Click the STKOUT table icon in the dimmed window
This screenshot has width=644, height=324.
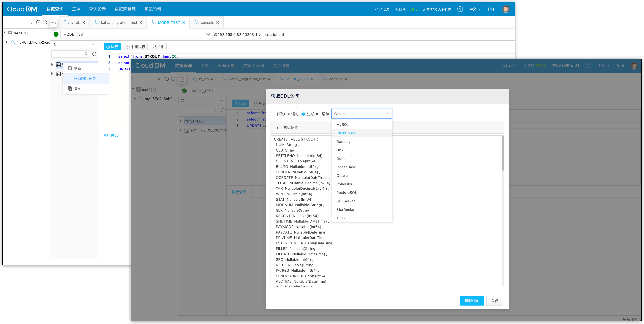186,121
